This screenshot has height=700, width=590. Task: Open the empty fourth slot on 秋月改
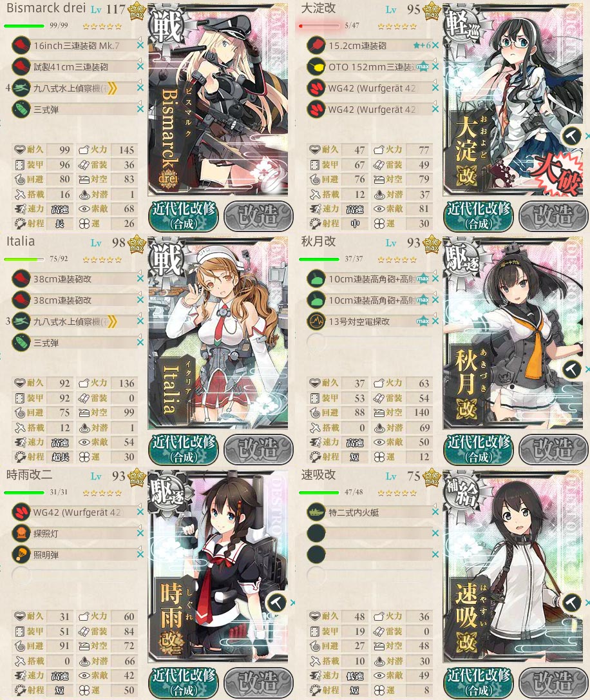(x=370, y=342)
